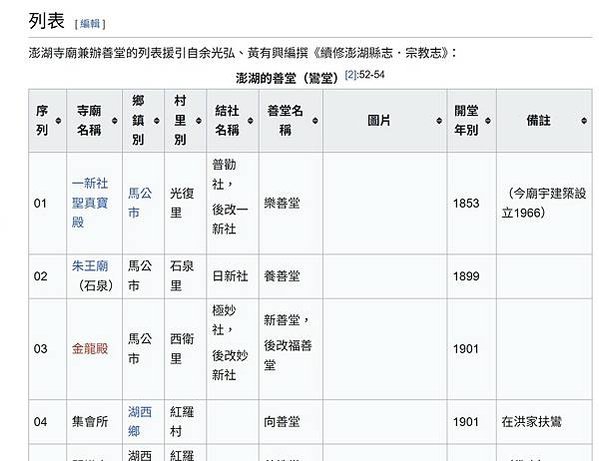Open 湖西鄉 link in row 04
This screenshot has width=599, height=461.
(x=140, y=422)
